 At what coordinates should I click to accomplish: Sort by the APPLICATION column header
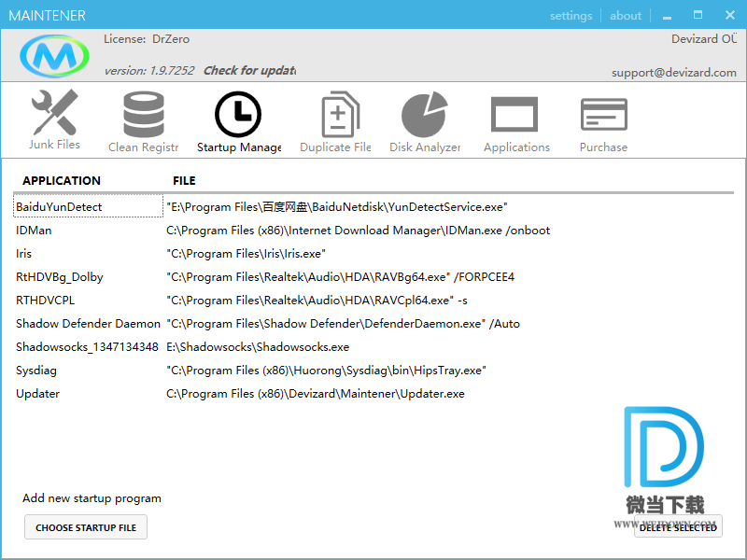(x=62, y=181)
